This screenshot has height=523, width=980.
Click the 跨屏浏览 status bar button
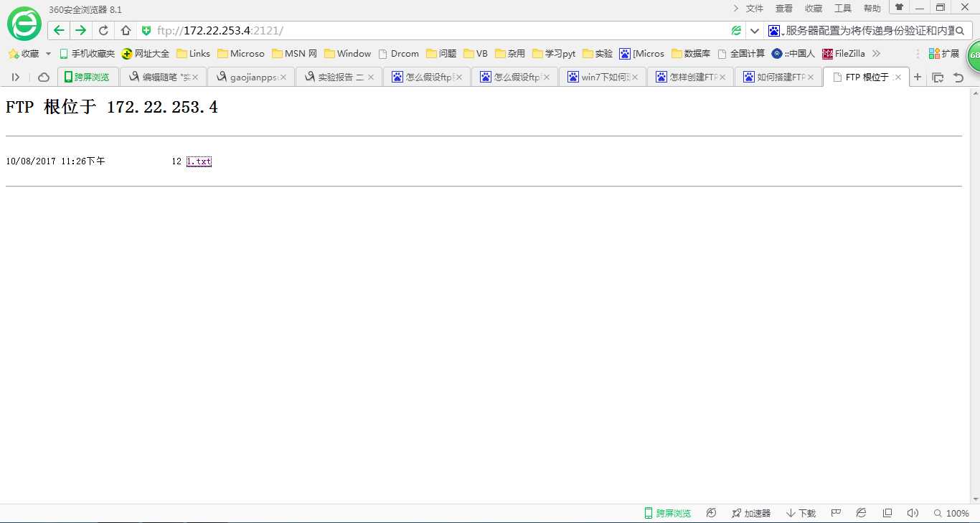tap(668, 513)
